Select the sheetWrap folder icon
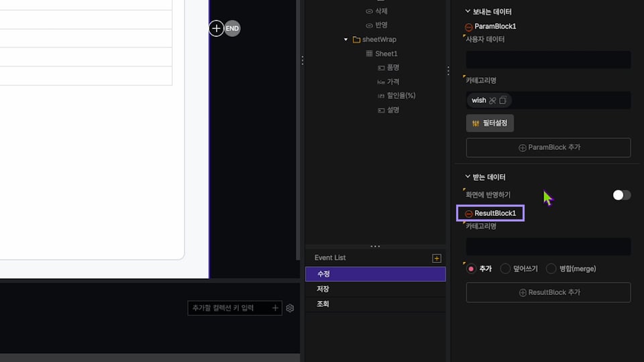 (356, 40)
